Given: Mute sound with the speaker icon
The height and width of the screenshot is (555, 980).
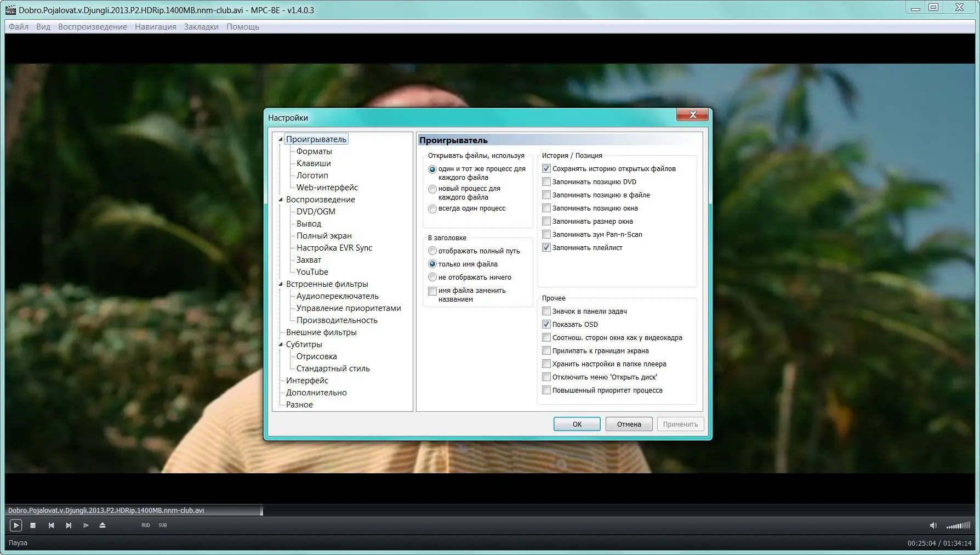Looking at the screenshot, I should pos(933,525).
